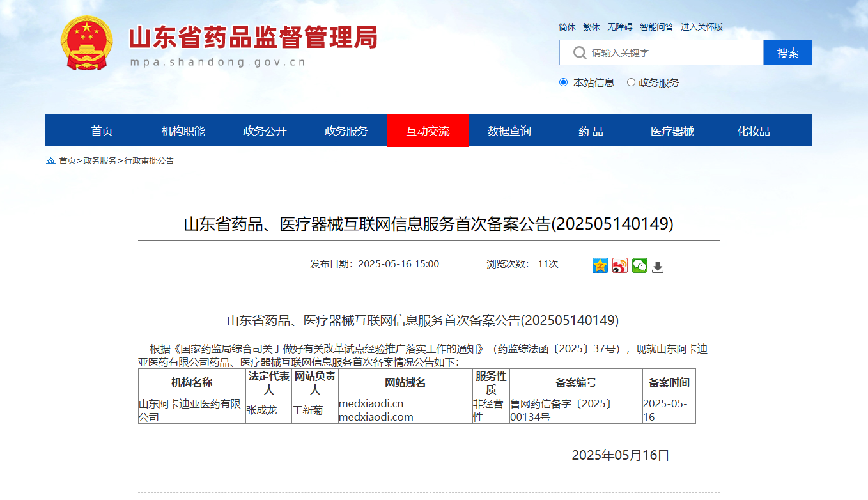Viewport: 868px width, 500px height.
Task: Go to 数据查询 in navigation bar
Action: click(x=509, y=131)
